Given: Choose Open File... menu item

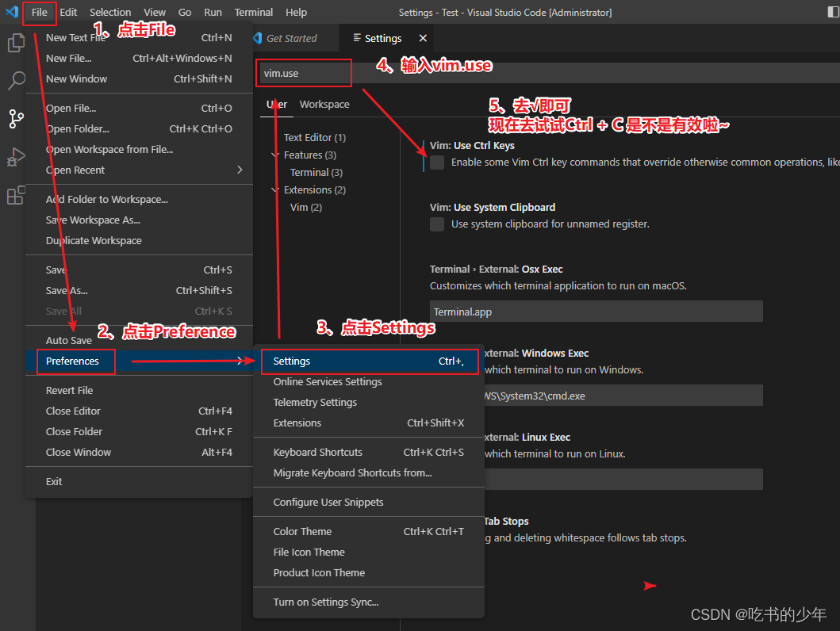Looking at the screenshot, I should (x=139, y=108).
